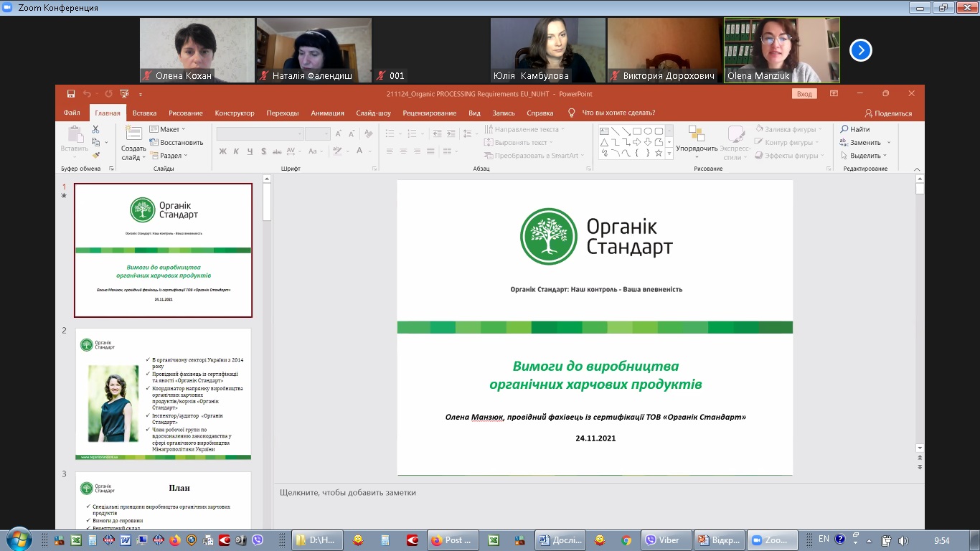Open the Файл menu
The height and width of the screenshot is (551, 980).
coord(72,113)
